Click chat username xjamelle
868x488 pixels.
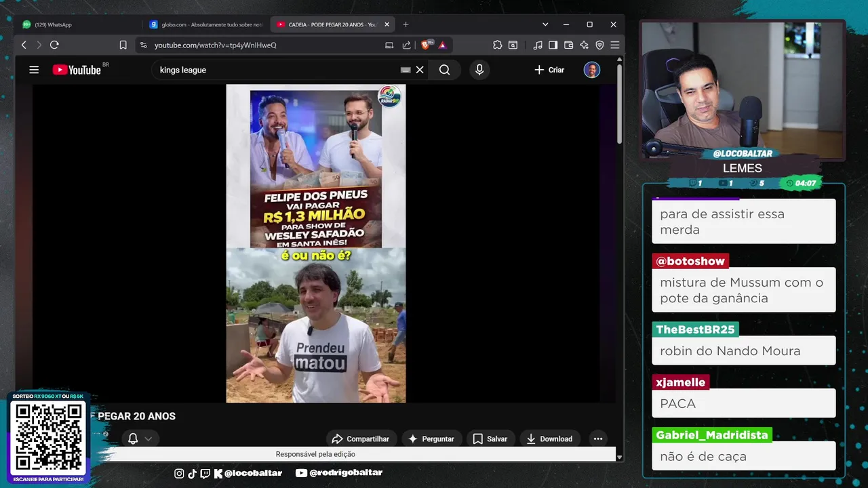click(680, 382)
